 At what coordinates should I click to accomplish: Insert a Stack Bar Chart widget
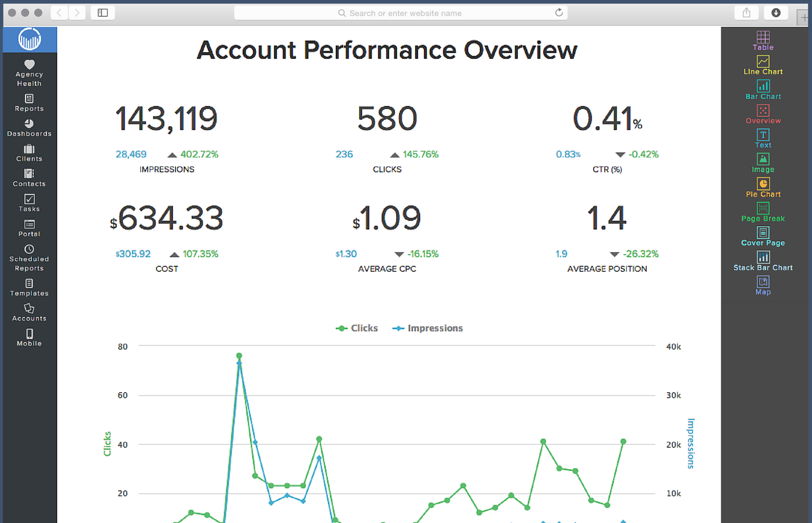(762, 261)
